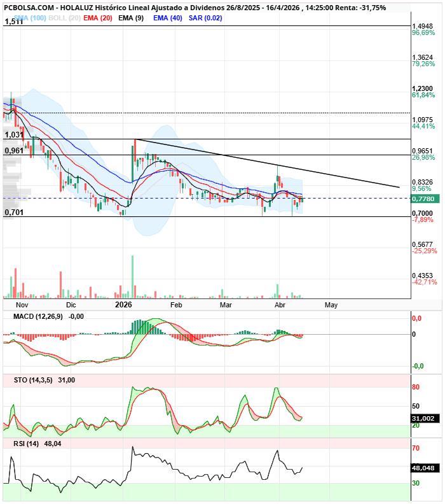The width and height of the screenshot is (445, 504).
Task: Click the tallest green volume bar
Action: click(132, 277)
